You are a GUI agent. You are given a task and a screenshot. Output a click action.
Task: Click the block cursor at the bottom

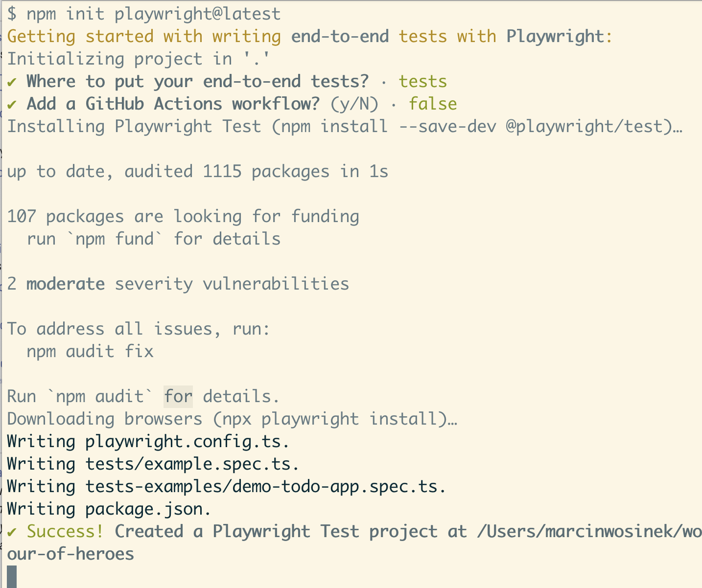pyautogui.click(x=12, y=576)
